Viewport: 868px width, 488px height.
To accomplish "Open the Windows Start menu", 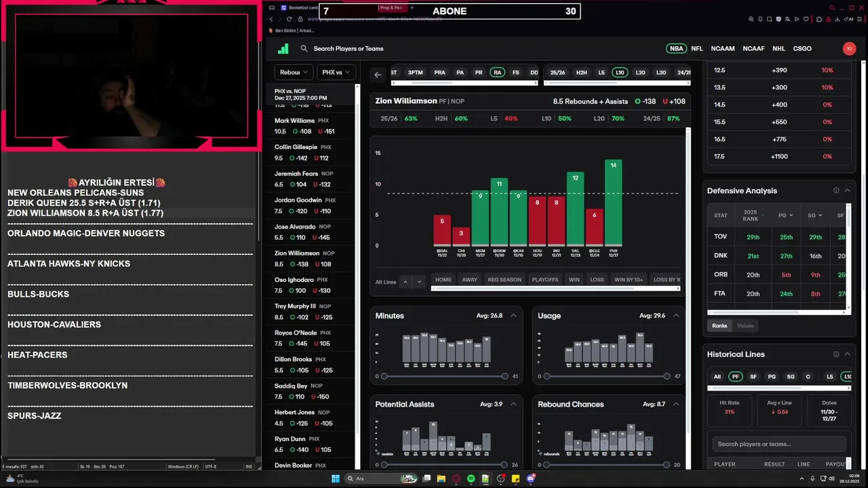I will point(335,479).
